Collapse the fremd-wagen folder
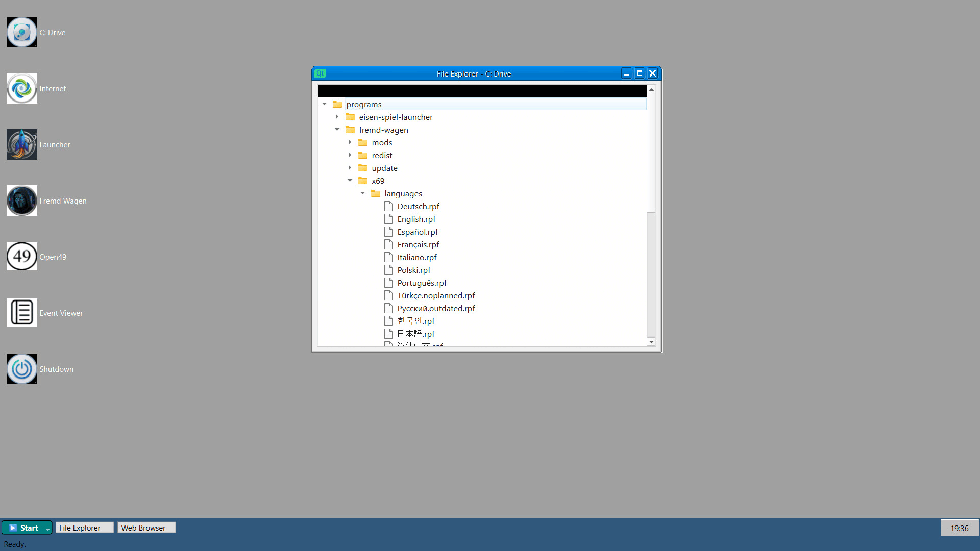Screen dimensions: 980x551 (337, 130)
